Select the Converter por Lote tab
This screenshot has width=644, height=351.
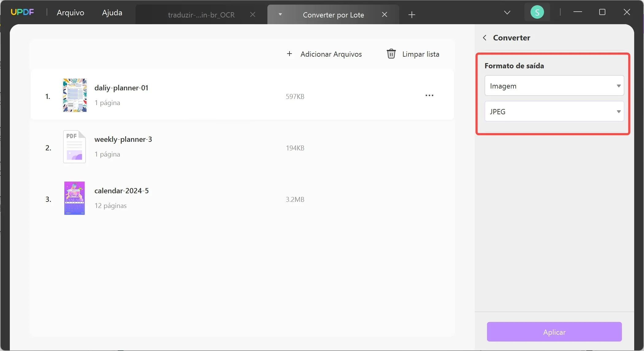[x=333, y=14]
